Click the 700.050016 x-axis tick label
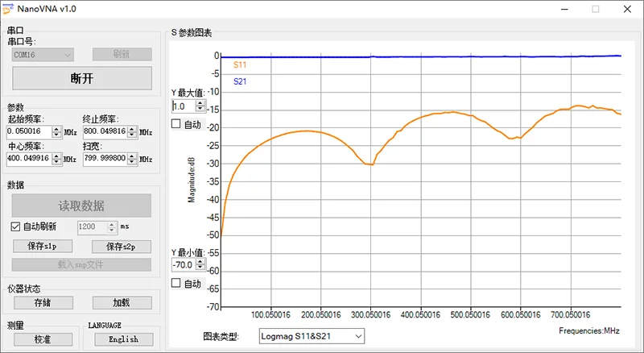This screenshot has width=644, height=353. point(571,315)
